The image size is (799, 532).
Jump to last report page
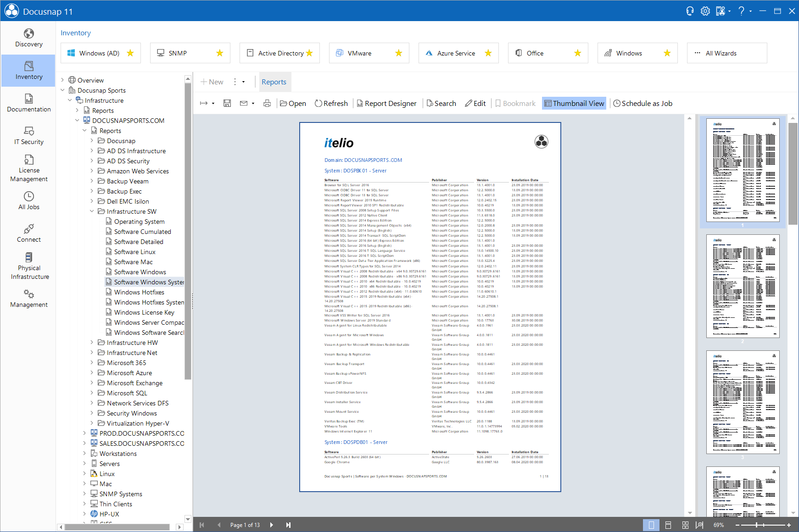pyautogui.click(x=288, y=525)
